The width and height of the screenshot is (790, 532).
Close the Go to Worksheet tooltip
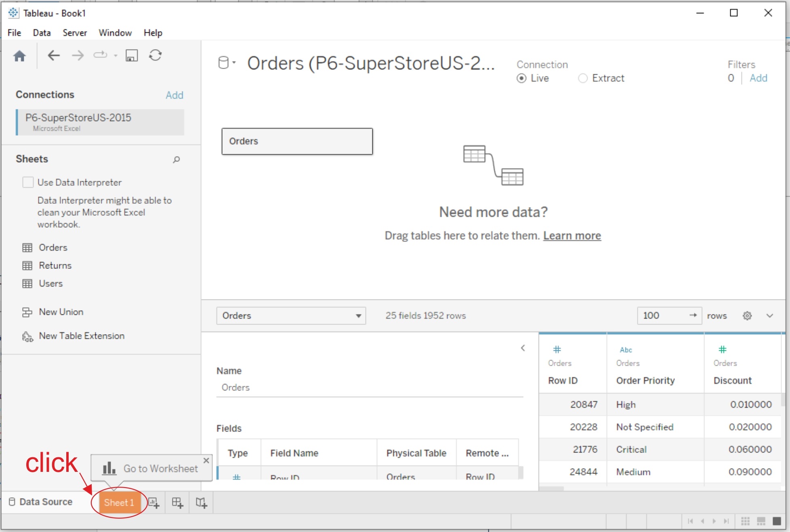click(x=206, y=460)
